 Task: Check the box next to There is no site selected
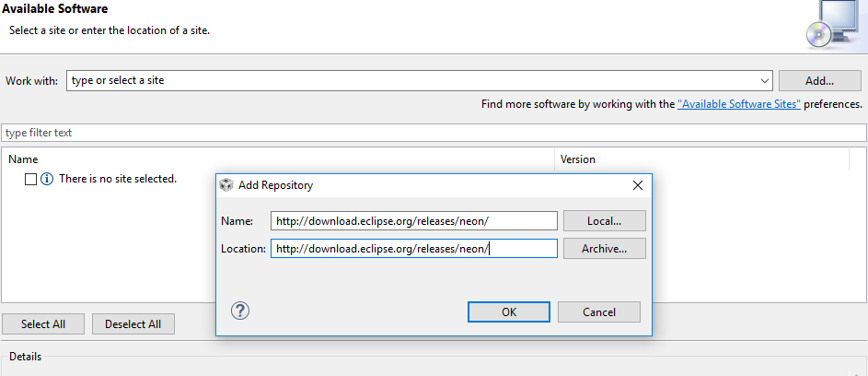click(31, 179)
